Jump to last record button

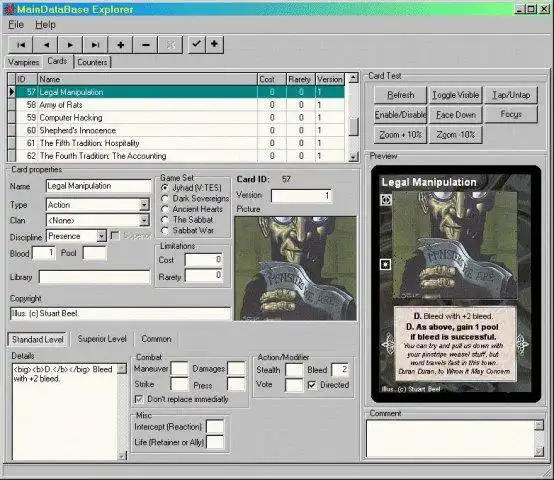click(x=95, y=45)
